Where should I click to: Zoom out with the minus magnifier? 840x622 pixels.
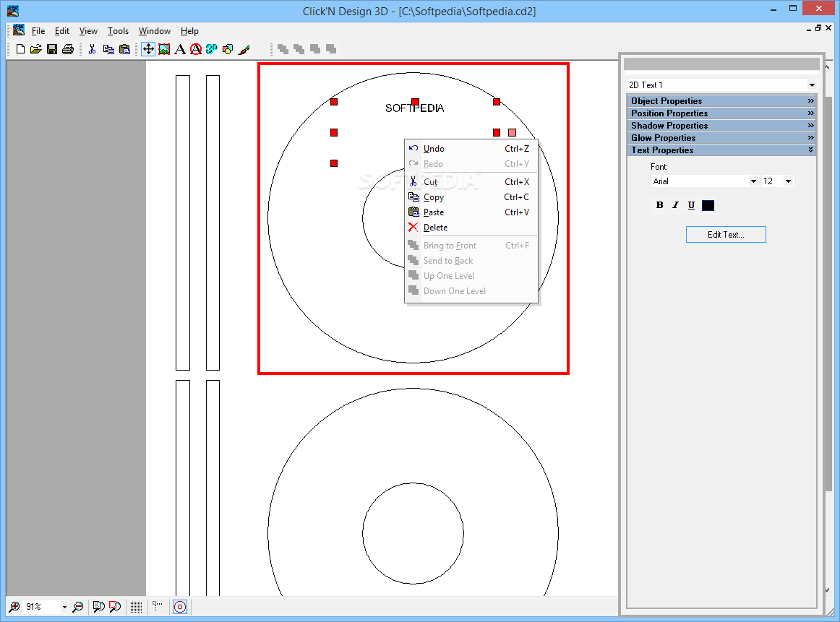(x=77, y=607)
